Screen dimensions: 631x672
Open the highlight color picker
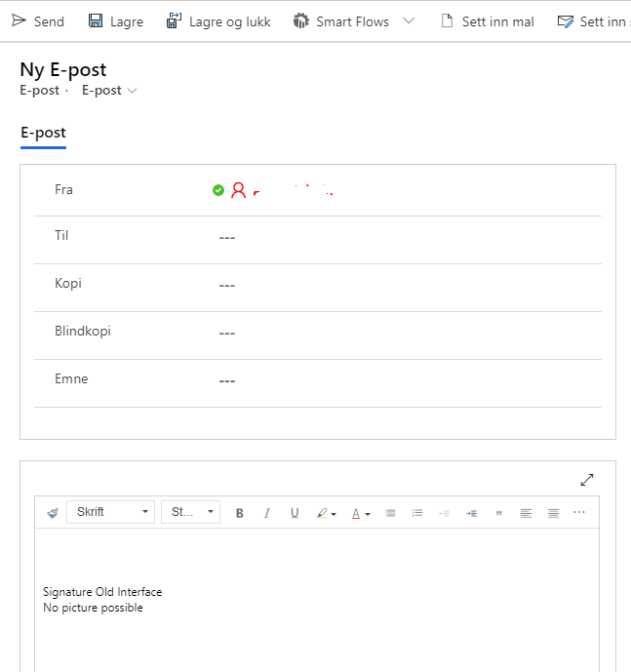pyautogui.click(x=326, y=513)
